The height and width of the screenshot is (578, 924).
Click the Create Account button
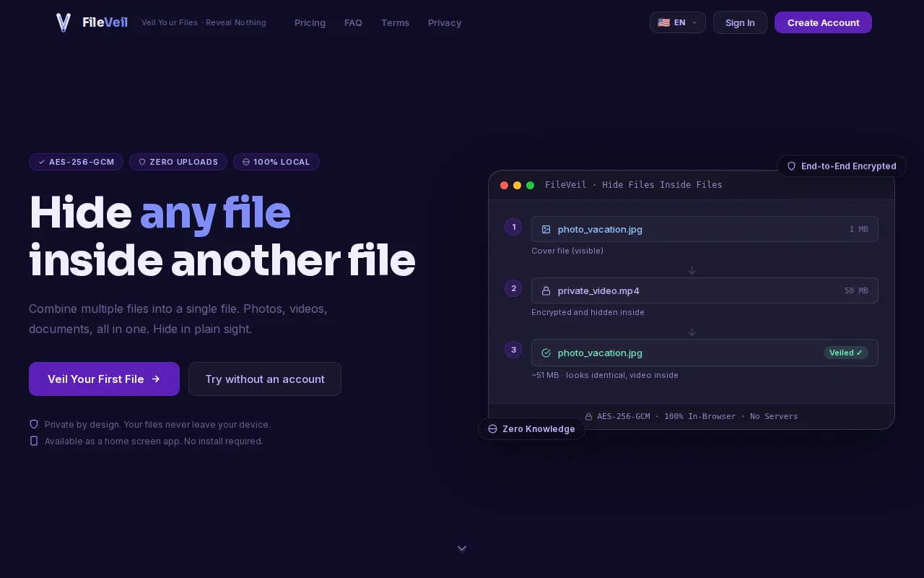coord(823,22)
